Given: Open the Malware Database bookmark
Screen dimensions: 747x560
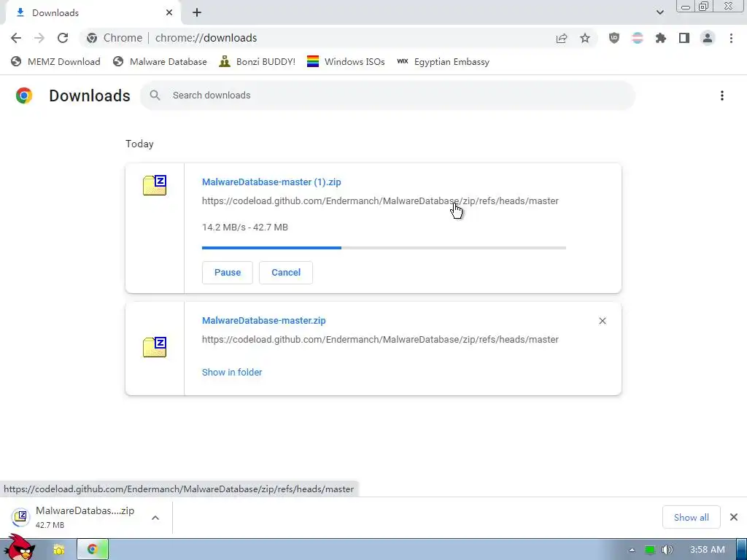Looking at the screenshot, I should click(x=160, y=62).
